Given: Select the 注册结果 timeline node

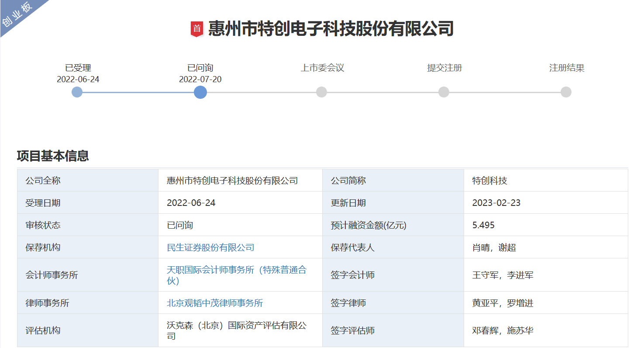Looking at the screenshot, I should 566,92.
